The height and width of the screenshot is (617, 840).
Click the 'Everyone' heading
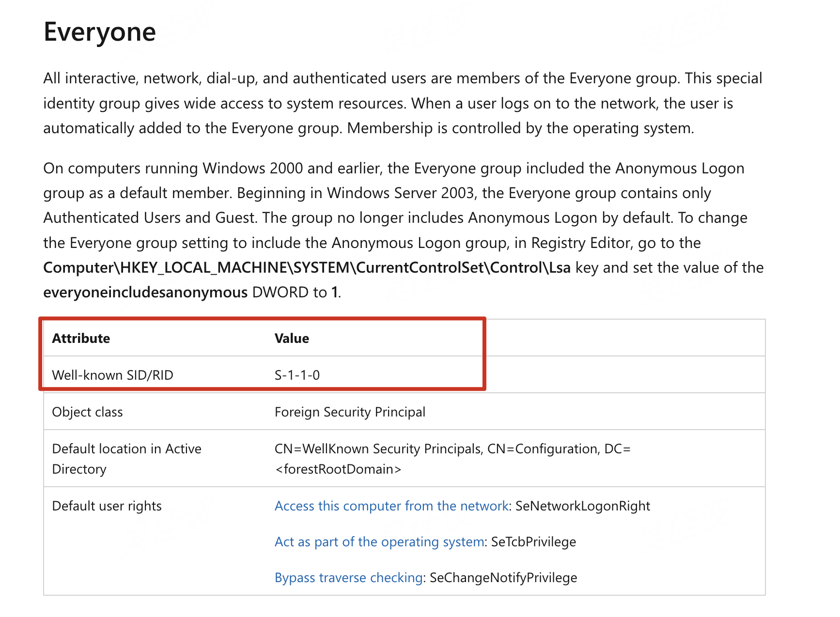pos(100,32)
